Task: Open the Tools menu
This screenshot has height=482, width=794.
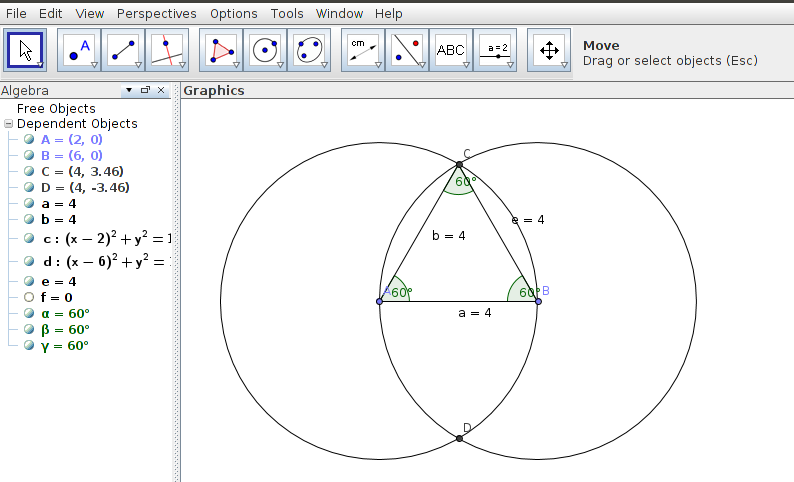Action: point(287,14)
